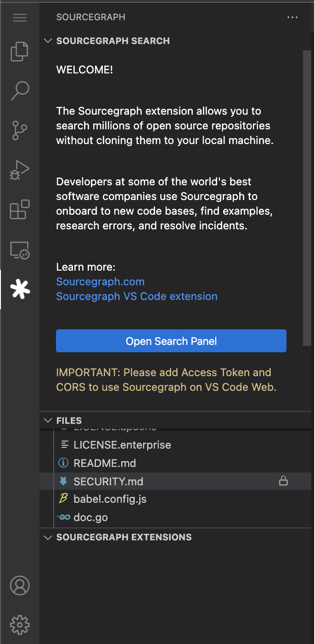Collapse the Sourcegraph Search section
This screenshot has height=644, width=314.
pyautogui.click(x=48, y=41)
